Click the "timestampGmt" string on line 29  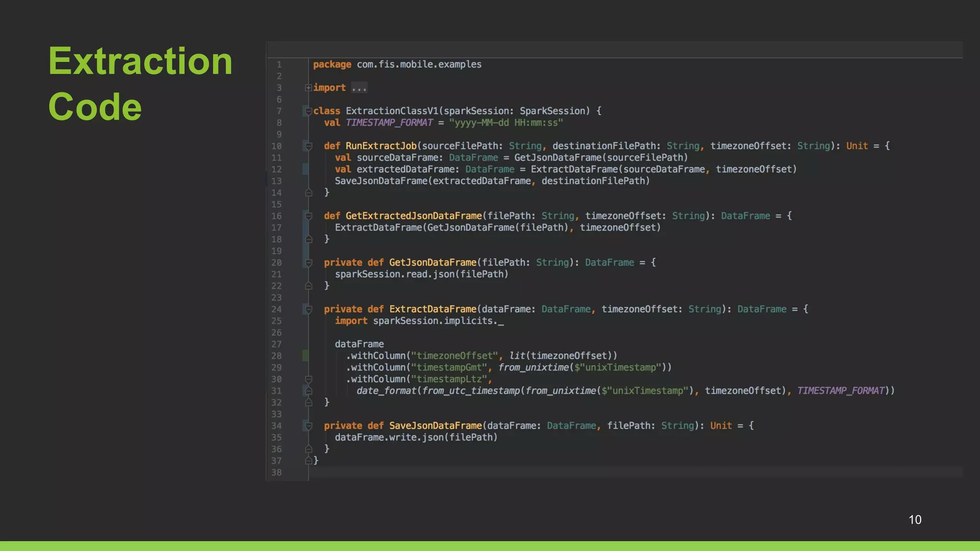(x=449, y=368)
